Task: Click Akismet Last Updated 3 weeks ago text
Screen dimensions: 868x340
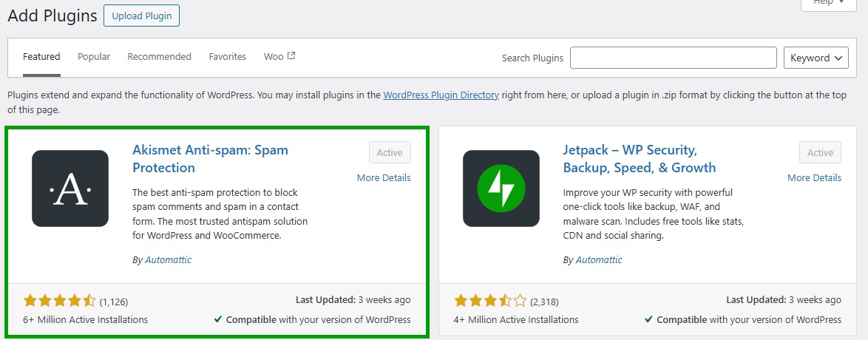Action: (353, 299)
